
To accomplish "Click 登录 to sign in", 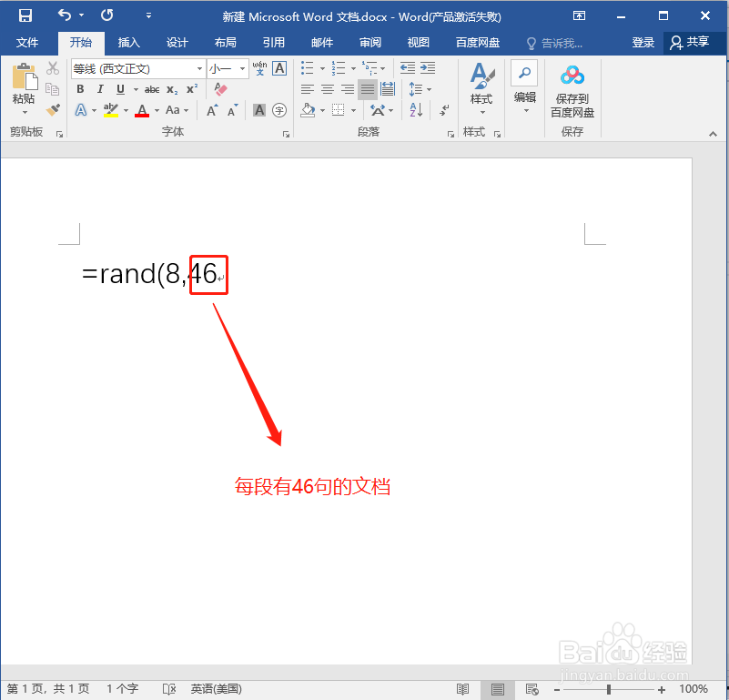I will point(643,43).
